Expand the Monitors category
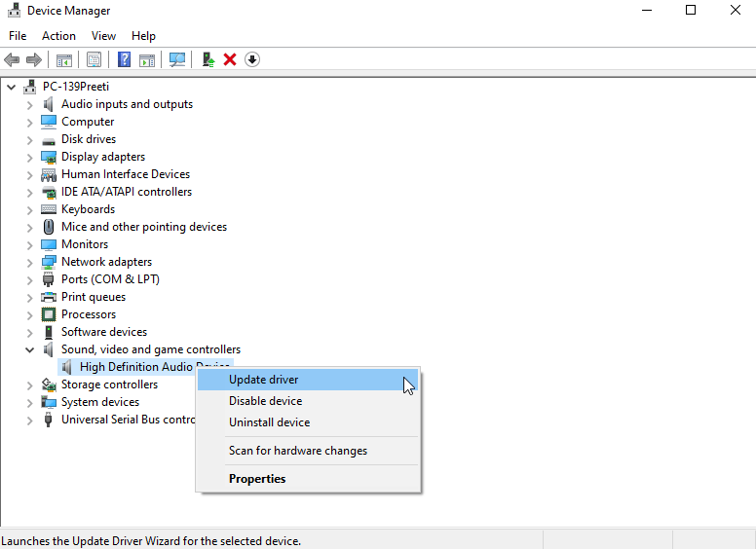The width and height of the screenshot is (756, 549). [x=30, y=245]
